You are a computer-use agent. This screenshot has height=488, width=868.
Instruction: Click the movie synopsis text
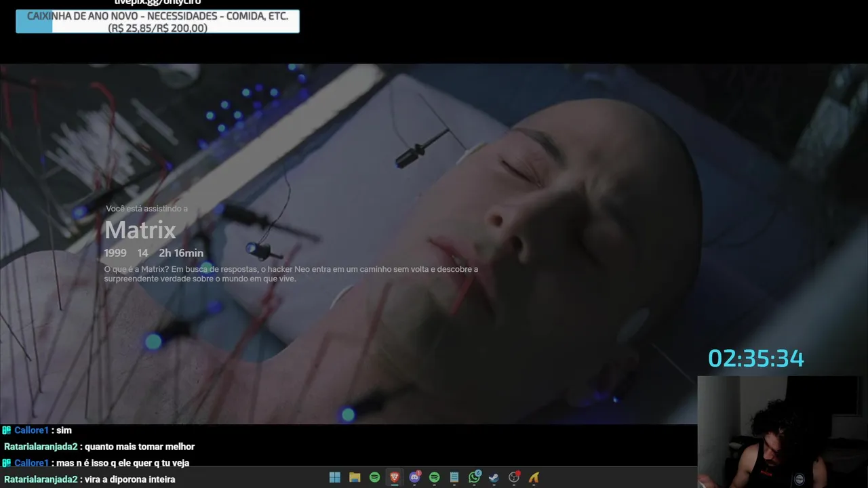pyautogui.click(x=291, y=274)
